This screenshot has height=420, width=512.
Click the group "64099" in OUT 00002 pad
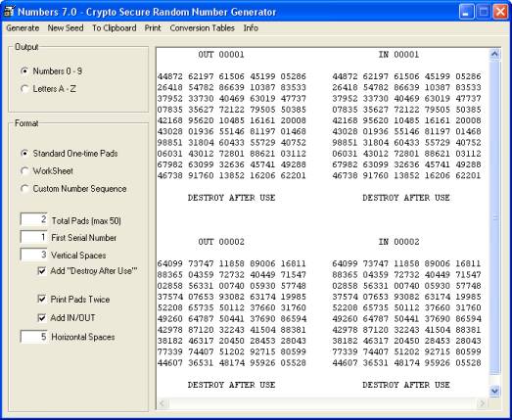(170, 263)
